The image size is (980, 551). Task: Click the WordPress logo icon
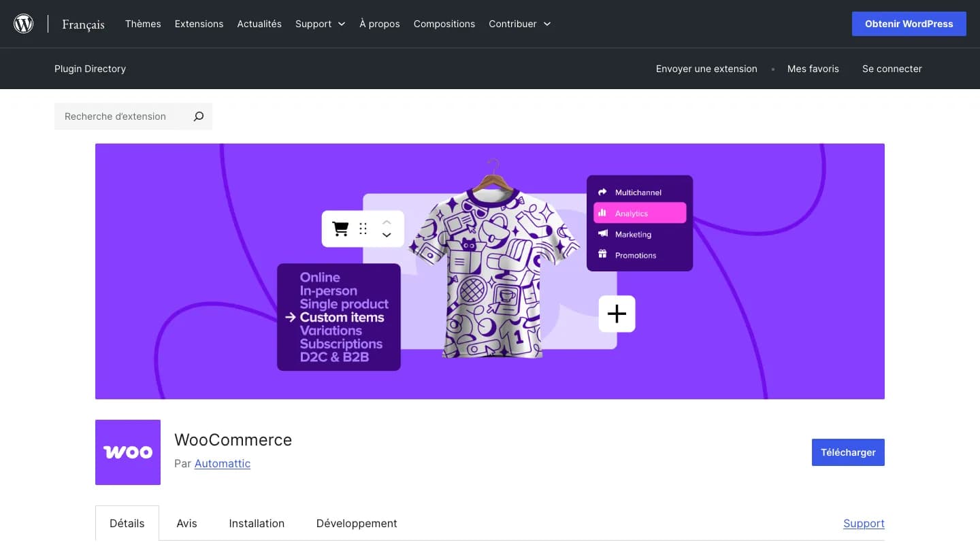point(24,24)
